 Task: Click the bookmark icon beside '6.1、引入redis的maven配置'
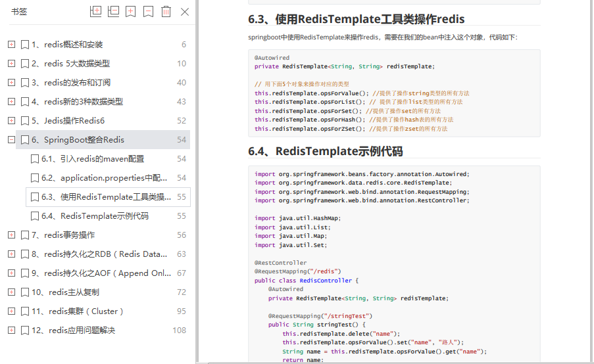click(34, 159)
